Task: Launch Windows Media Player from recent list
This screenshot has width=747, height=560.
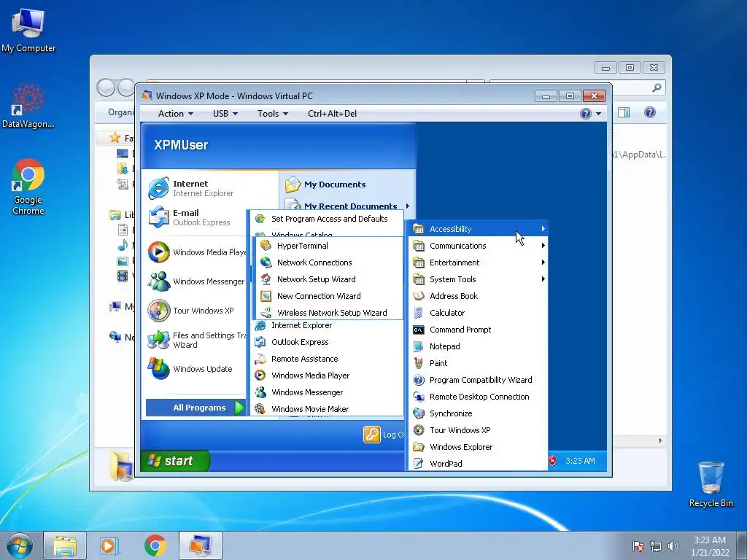Action: coord(196,252)
